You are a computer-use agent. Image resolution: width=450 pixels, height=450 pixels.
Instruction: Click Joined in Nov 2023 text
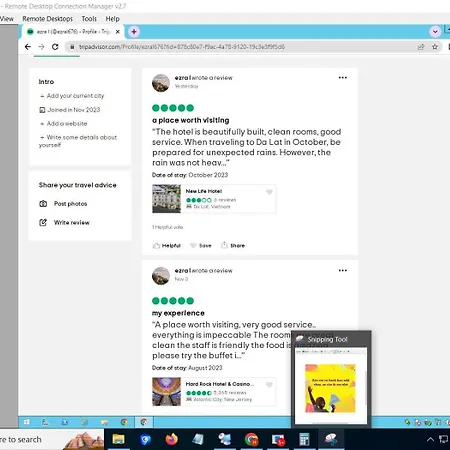coord(74,110)
